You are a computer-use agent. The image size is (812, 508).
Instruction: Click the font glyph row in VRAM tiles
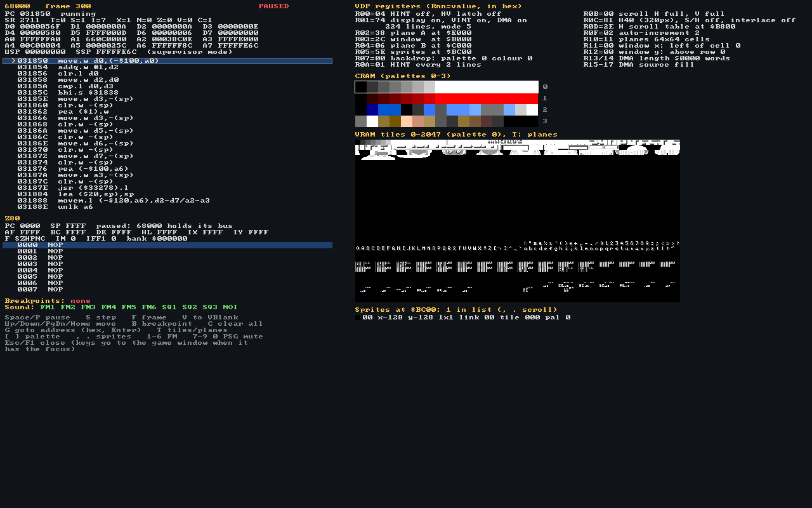coord(518,246)
